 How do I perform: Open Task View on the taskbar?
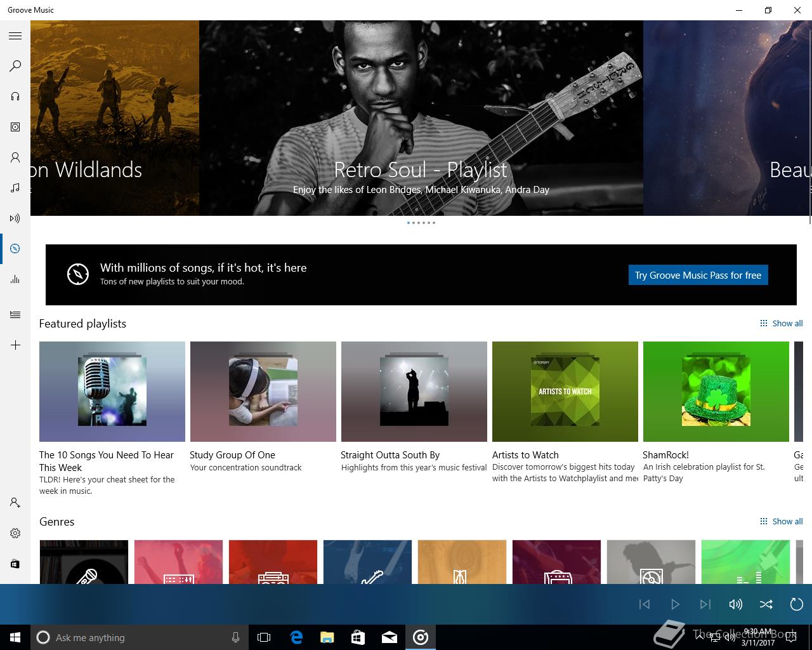point(264,637)
